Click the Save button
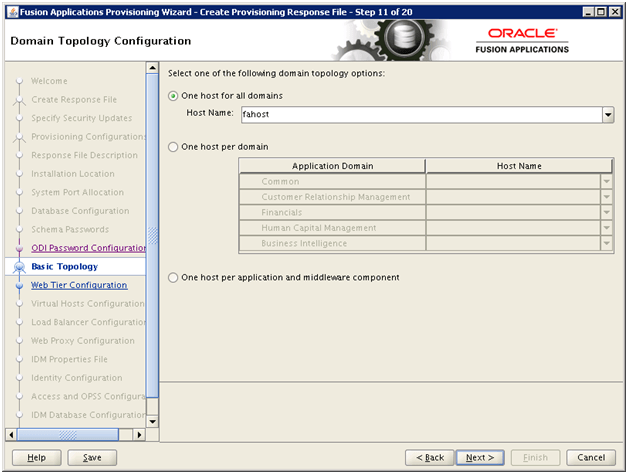Image resolution: width=628 pixels, height=474 pixels. coord(92,458)
